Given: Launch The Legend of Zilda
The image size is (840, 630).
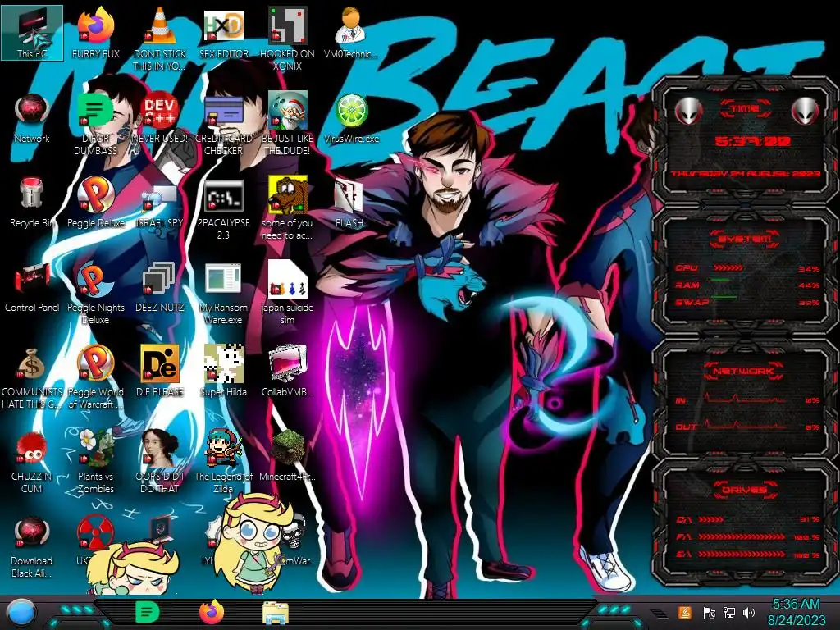Looking at the screenshot, I should [x=223, y=461].
